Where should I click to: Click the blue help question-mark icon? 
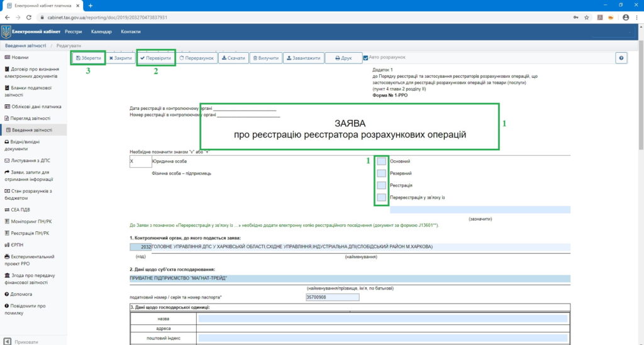click(x=621, y=58)
